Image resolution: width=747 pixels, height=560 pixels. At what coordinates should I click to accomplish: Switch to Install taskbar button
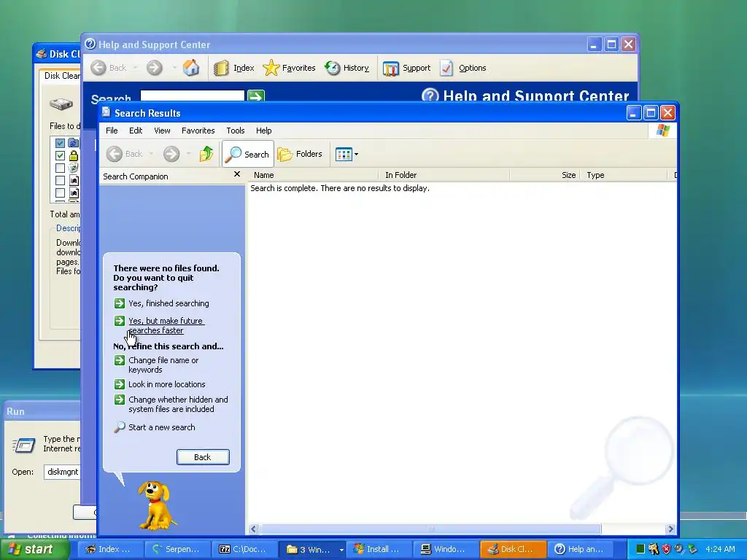click(x=379, y=549)
